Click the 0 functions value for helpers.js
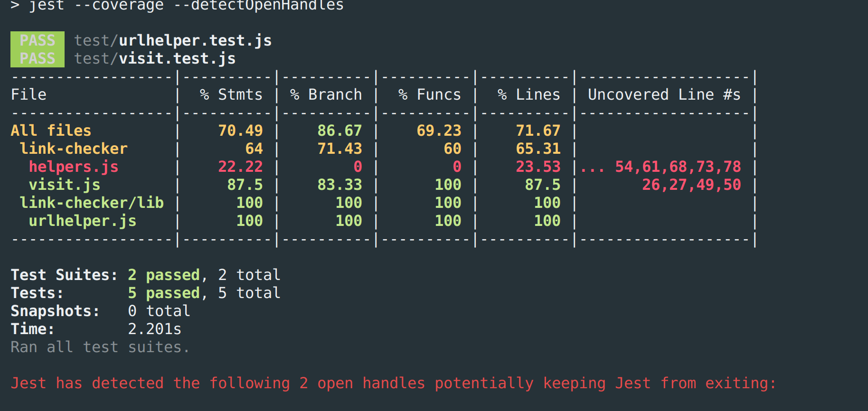The height and width of the screenshot is (411, 868). pos(457,167)
